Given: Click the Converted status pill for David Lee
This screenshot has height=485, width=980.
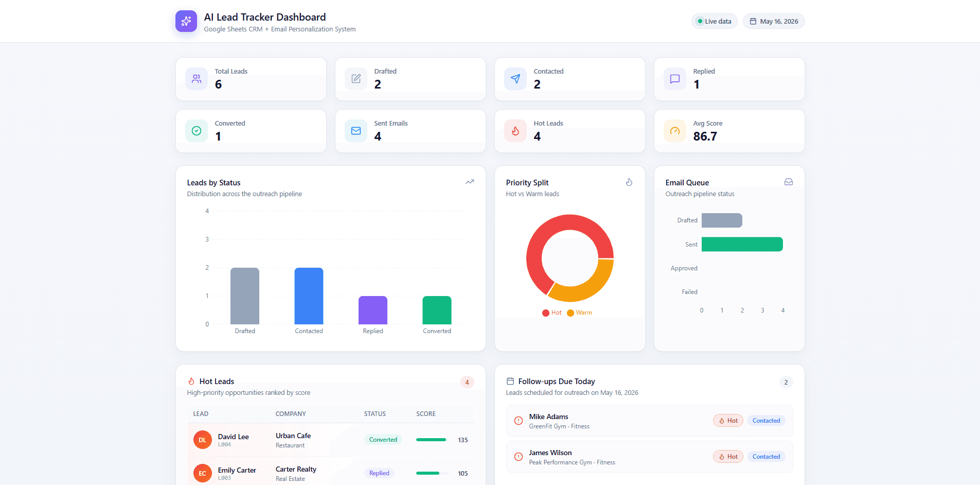Looking at the screenshot, I should 383,440.
